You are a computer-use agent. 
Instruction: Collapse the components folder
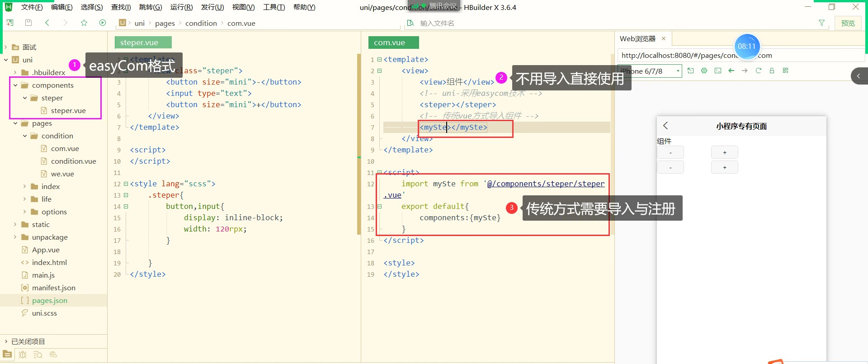[15, 85]
